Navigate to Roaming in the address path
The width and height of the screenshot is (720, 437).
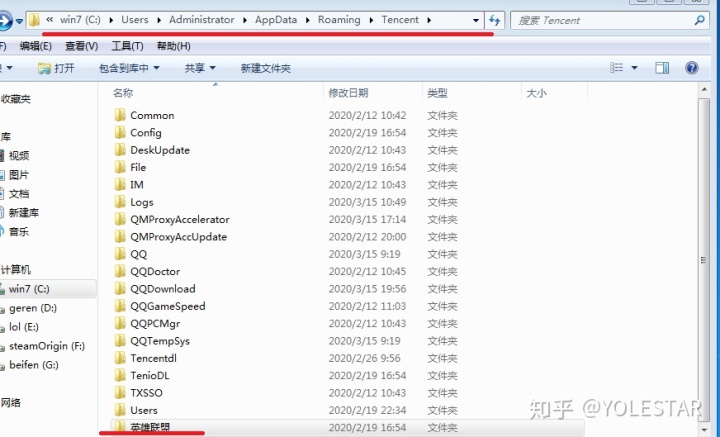point(339,20)
